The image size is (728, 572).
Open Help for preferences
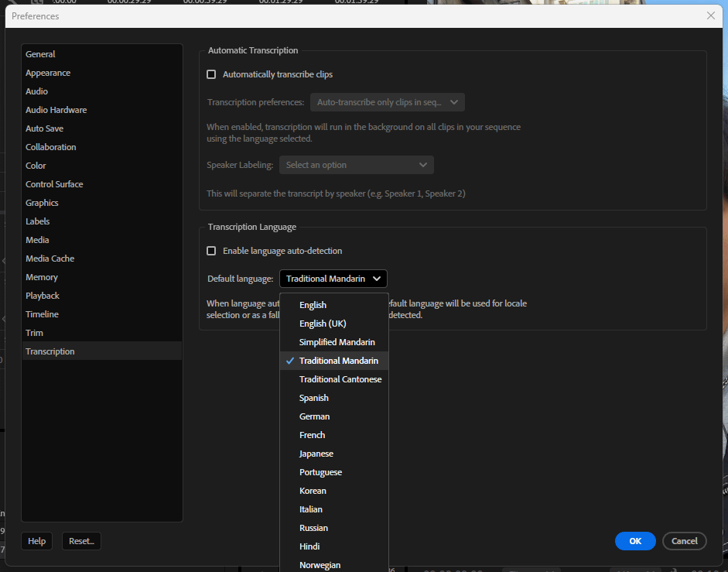click(36, 541)
